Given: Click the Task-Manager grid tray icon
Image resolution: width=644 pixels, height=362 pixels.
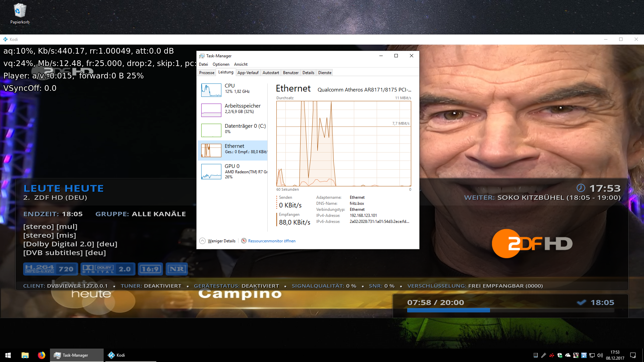Looking at the screenshot, I should 536,355.
